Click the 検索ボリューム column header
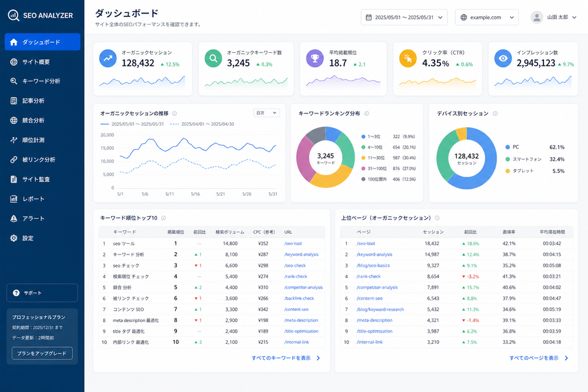 [229, 232]
